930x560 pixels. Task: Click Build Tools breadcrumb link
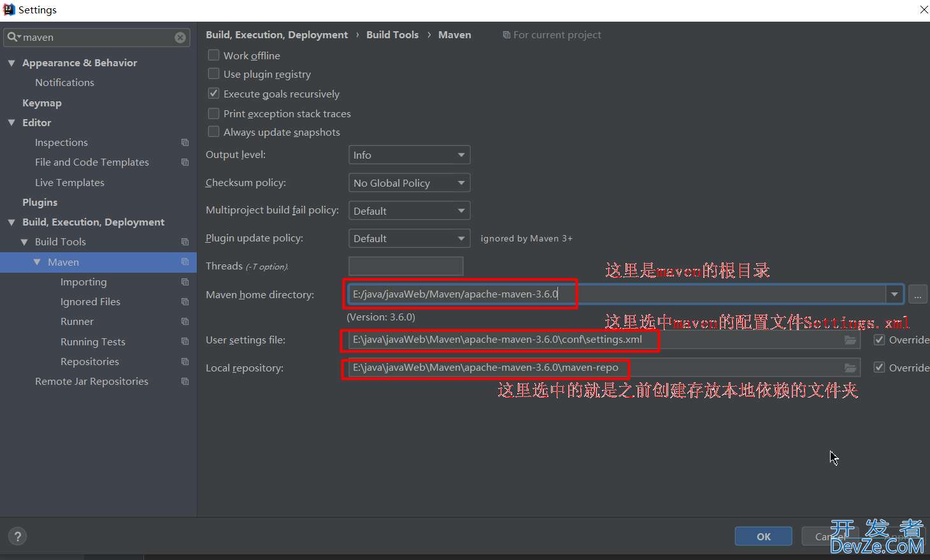point(392,34)
